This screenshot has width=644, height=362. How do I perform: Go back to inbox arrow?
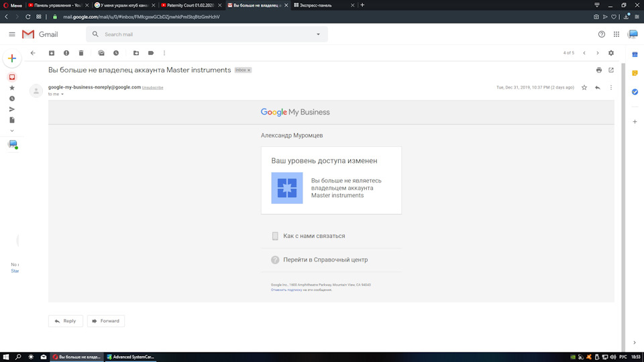pyautogui.click(x=33, y=53)
